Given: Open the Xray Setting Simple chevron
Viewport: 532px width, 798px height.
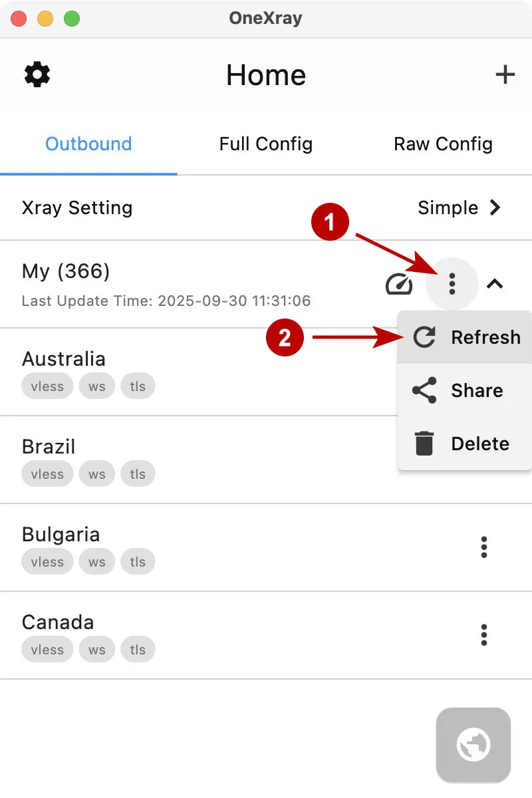Looking at the screenshot, I should pos(495,208).
